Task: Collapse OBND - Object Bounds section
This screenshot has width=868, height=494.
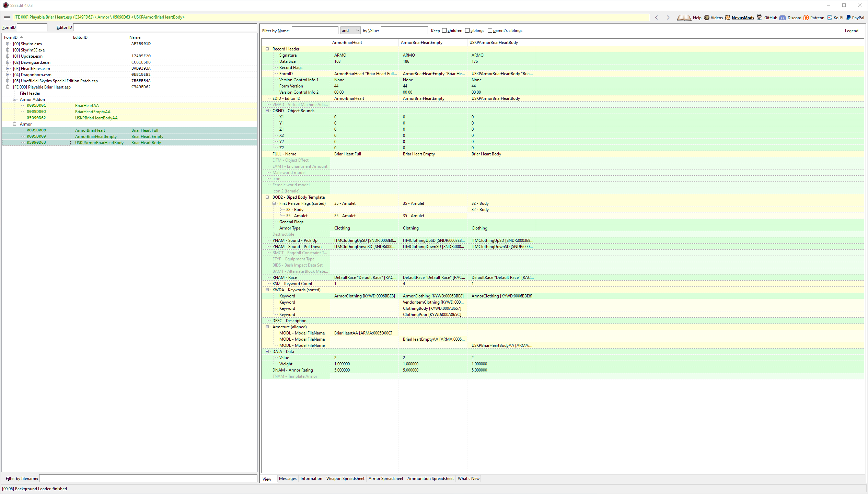Action: coord(267,110)
